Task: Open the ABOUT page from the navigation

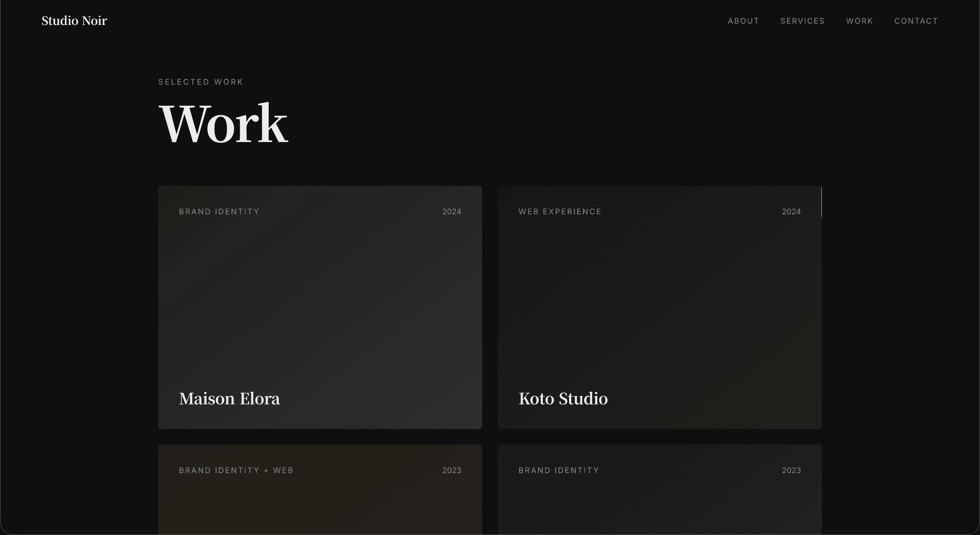Action: [x=743, y=21]
